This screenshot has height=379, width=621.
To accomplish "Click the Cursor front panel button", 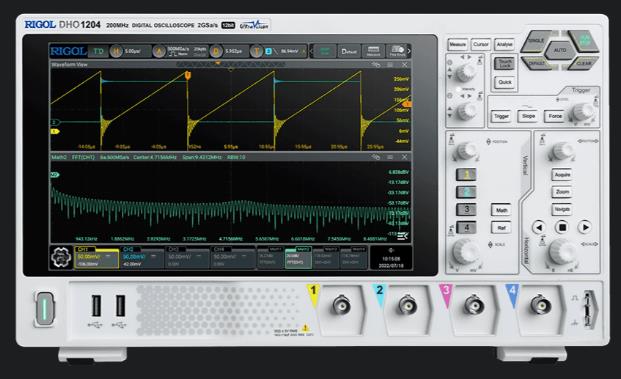I will (x=481, y=44).
